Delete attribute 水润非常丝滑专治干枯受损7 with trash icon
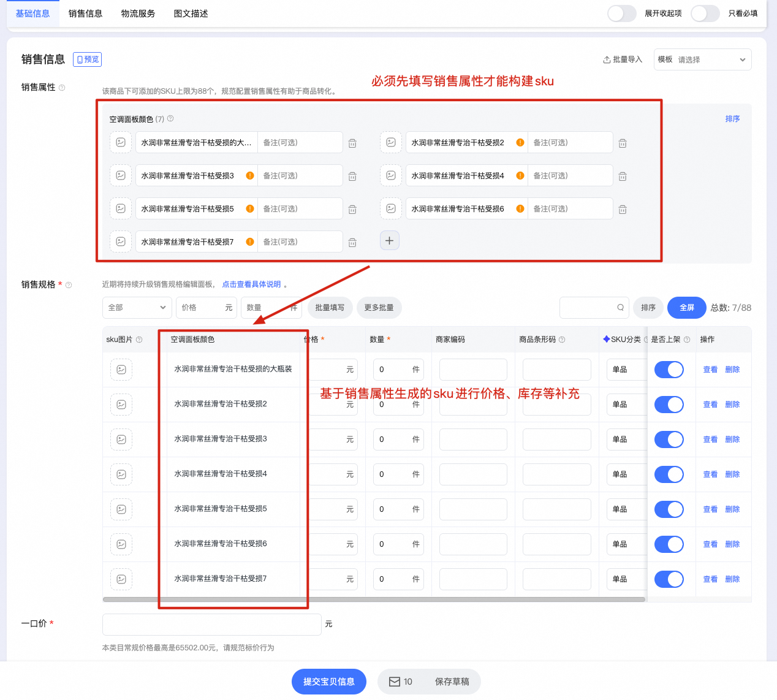777x700 pixels. tap(352, 243)
